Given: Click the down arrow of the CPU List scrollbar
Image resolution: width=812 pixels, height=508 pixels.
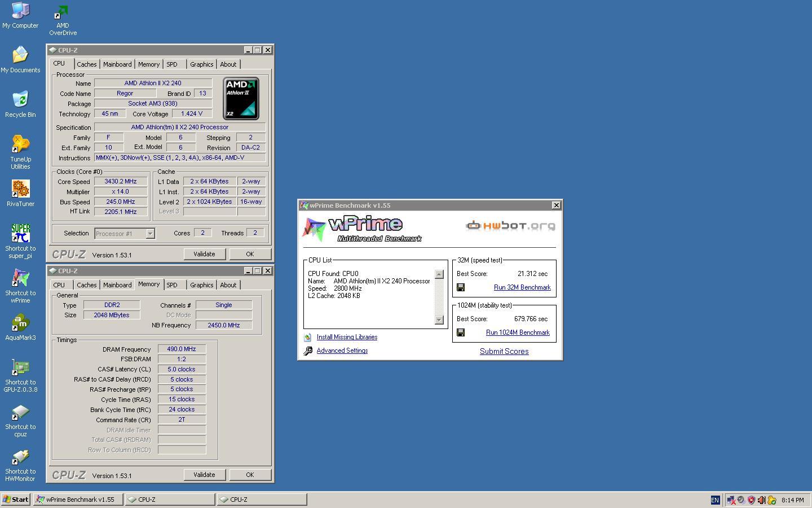Looking at the screenshot, I should tap(439, 320).
